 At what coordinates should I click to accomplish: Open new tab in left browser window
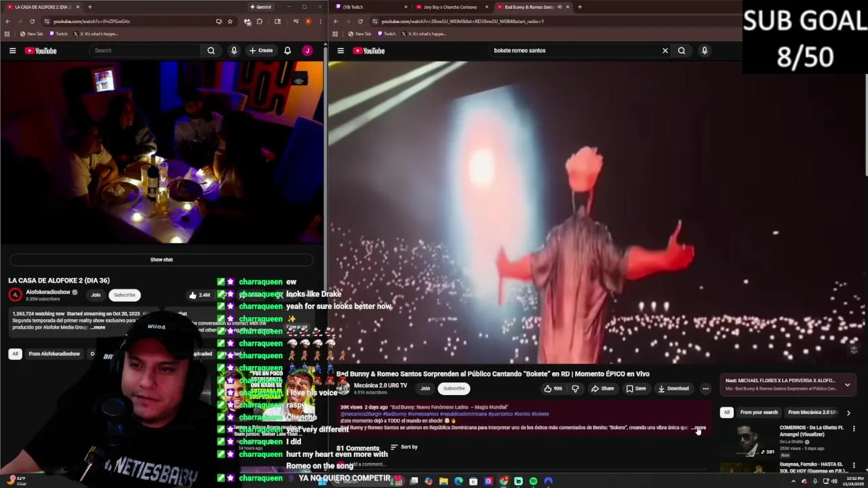click(x=90, y=7)
